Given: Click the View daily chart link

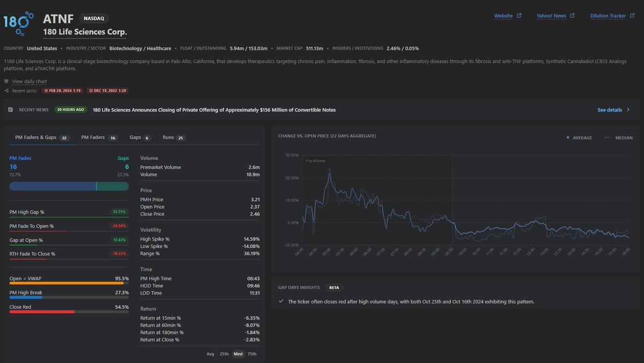Looking at the screenshot, I should point(30,82).
